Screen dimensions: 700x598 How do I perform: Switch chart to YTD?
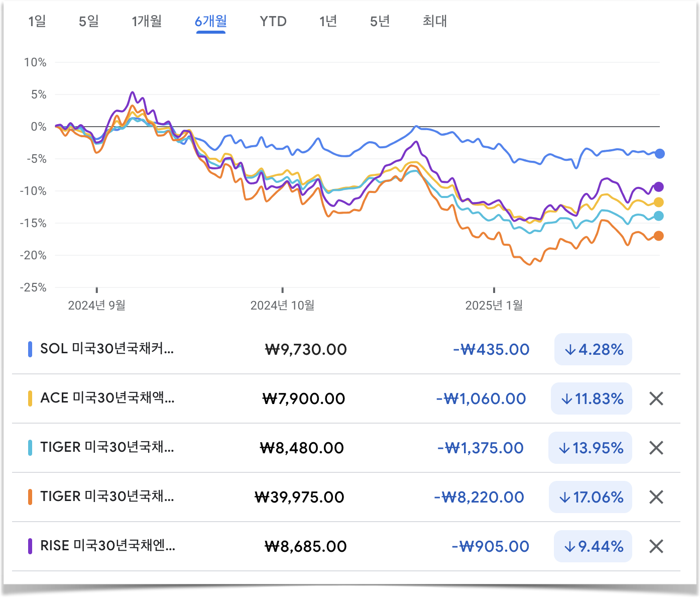[x=273, y=21]
